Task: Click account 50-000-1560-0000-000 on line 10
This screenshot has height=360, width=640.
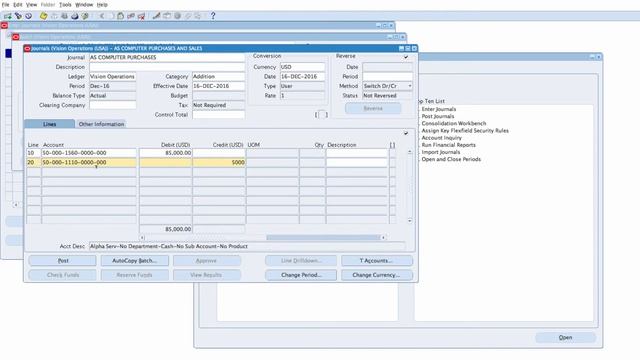Action: pos(89,153)
